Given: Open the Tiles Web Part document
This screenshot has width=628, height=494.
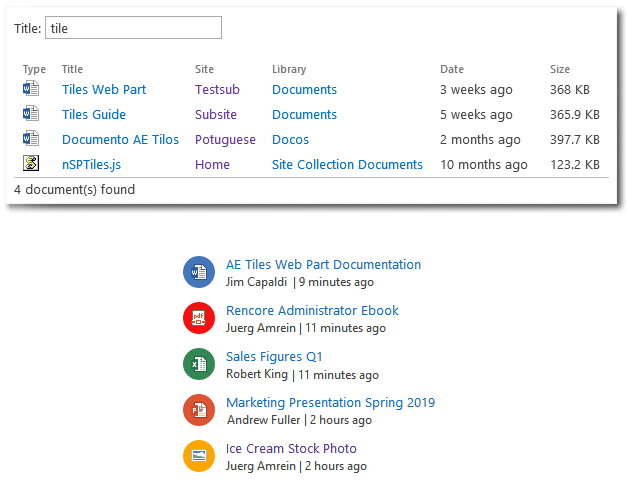Looking at the screenshot, I should (x=104, y=89).
